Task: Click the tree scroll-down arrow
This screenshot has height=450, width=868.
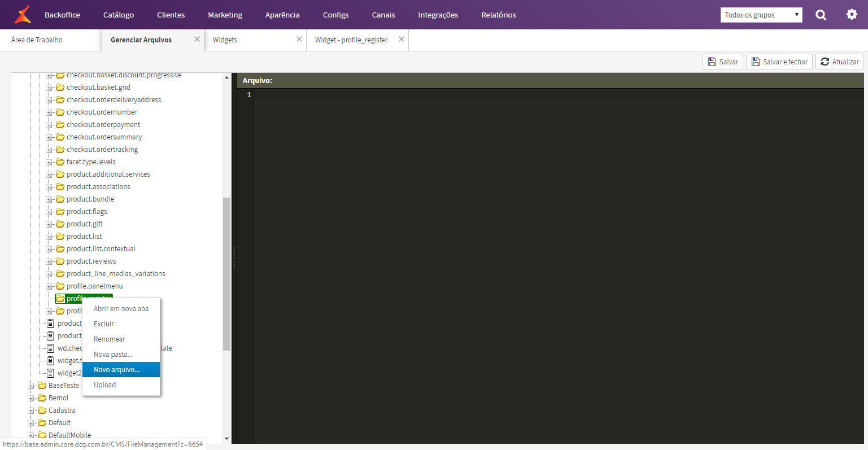Action: (226, 439)
